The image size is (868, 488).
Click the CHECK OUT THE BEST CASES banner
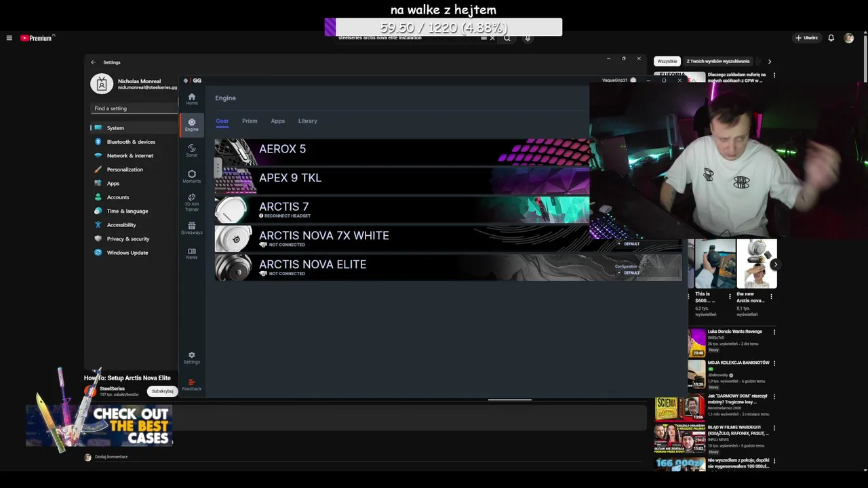click(99, 426)
